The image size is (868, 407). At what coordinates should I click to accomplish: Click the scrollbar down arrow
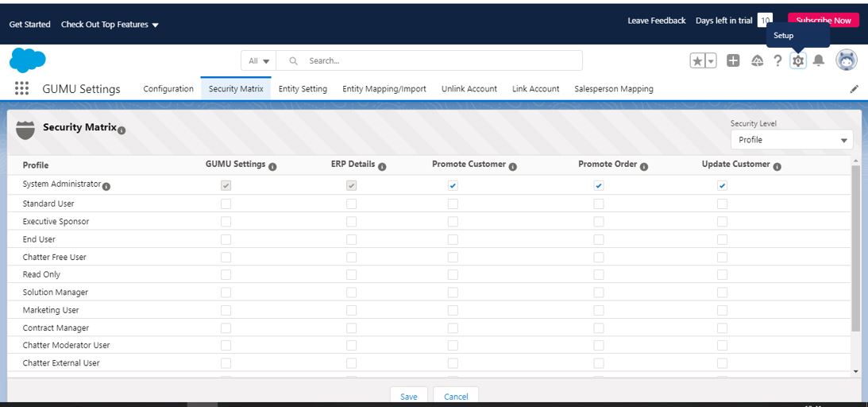pos(856,371)
